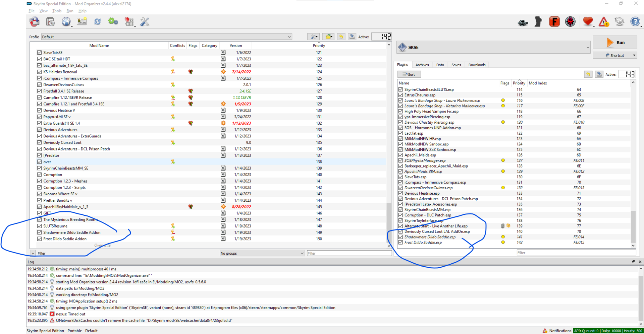
Task: Open the View menu
Action: [x=44, y=11]
